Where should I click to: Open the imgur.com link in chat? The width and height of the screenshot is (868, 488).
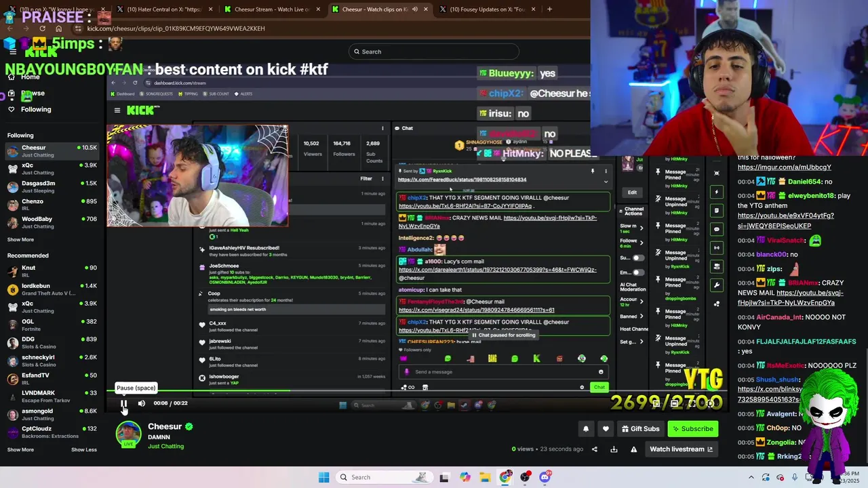tap(784, 167)
